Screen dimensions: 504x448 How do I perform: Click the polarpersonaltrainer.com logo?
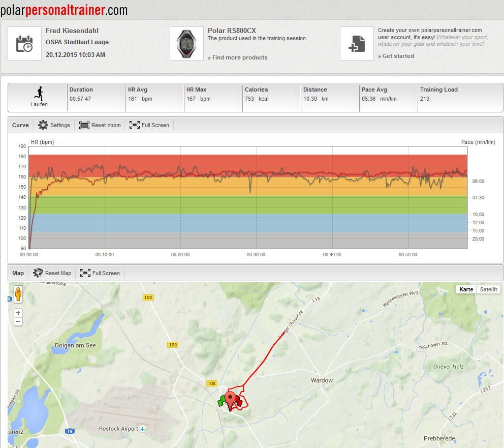(64, 10)
